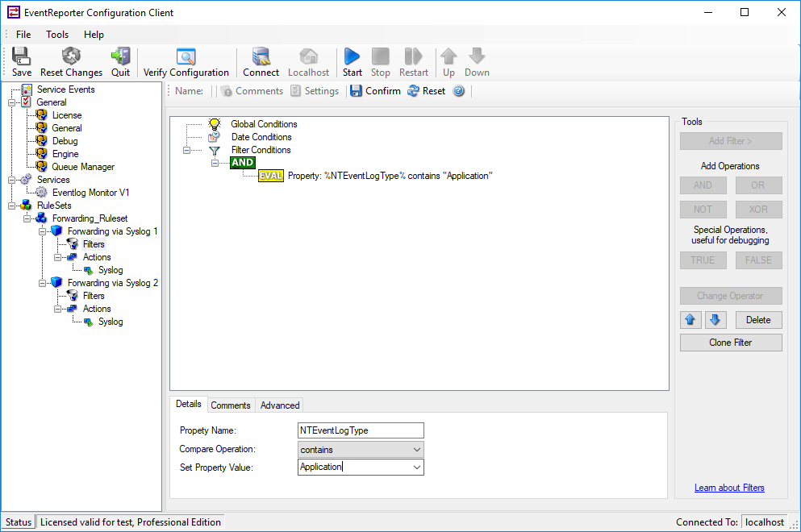This screenshot has height=532, width=801.
Task: Click the green AND operator node
Action: [242, 162]
